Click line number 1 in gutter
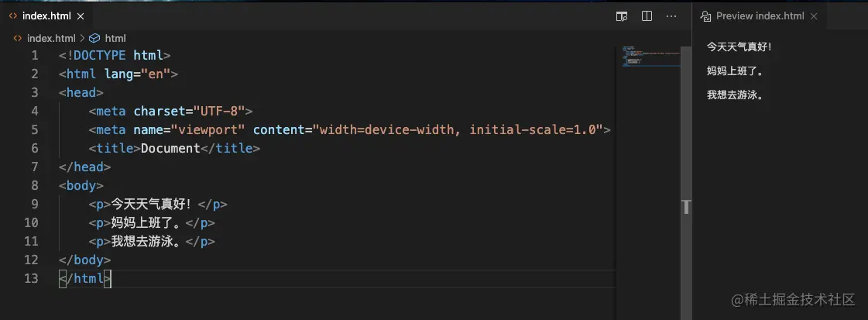The image size is (868, 320). point(35,55)
